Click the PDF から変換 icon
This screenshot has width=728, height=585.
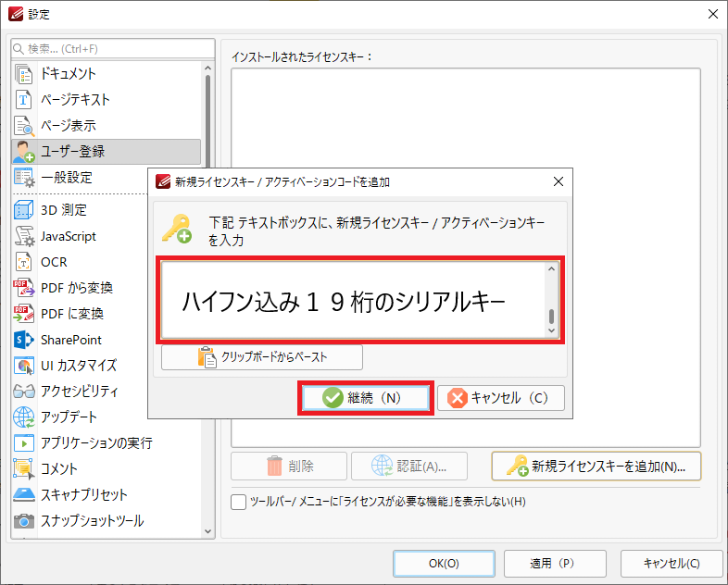[24, 288]
